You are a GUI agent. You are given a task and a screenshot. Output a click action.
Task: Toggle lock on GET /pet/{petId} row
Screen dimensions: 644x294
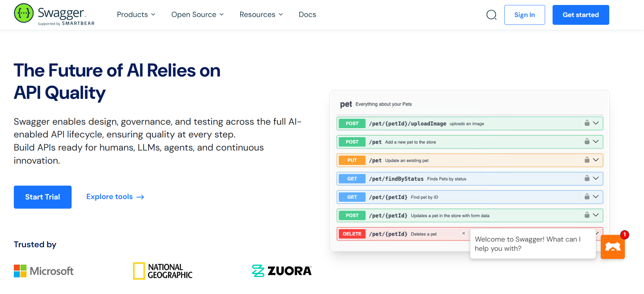coord(587,197)
